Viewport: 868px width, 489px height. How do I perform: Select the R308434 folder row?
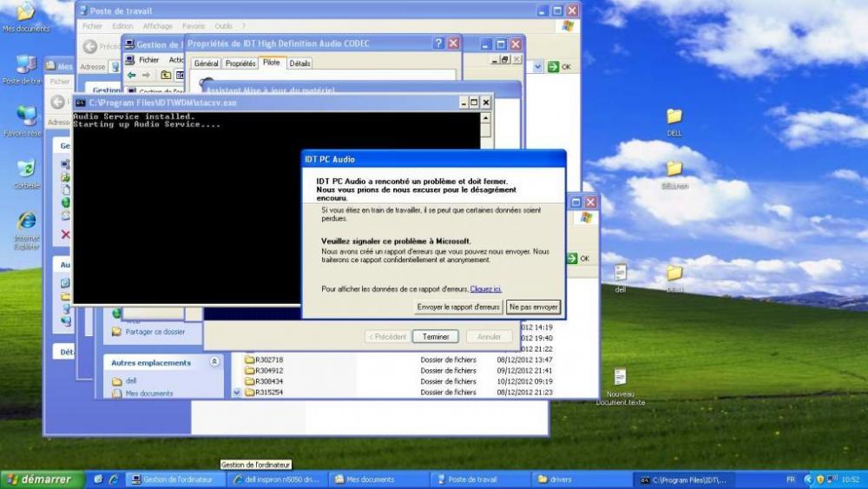pyautogui.click(x=269, y=381)
